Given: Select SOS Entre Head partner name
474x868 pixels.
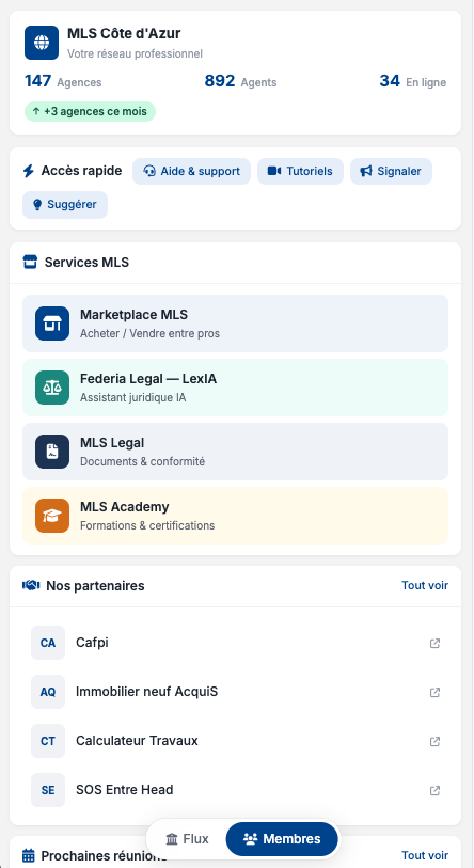Looking at the screenshot, I should pos(124,790).
